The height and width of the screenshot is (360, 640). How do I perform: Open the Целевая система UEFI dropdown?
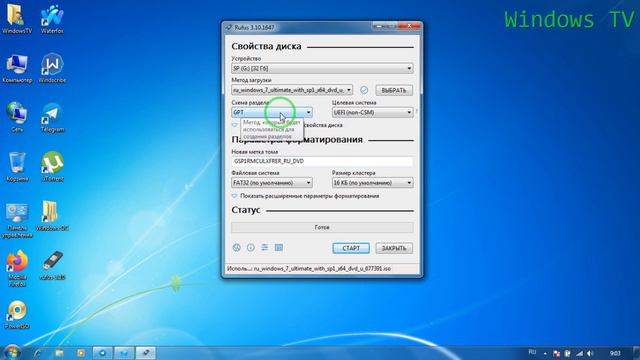click(x=372, y=112)
